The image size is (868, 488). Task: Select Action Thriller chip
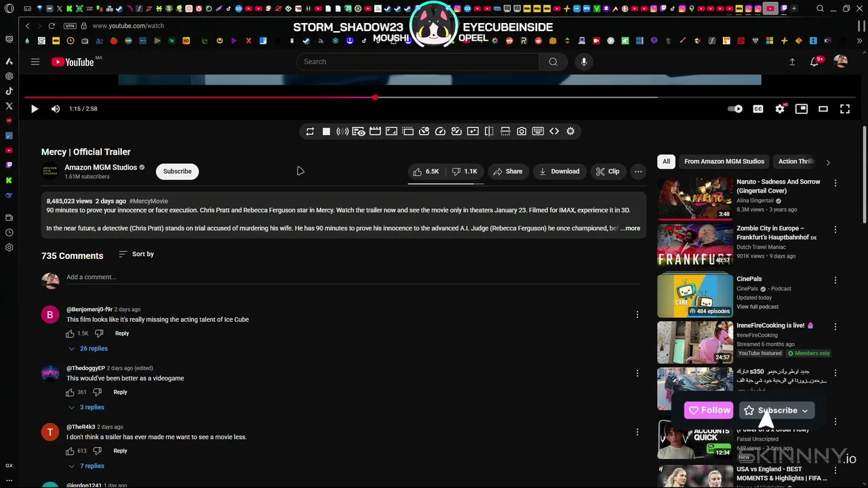(796, 161)
